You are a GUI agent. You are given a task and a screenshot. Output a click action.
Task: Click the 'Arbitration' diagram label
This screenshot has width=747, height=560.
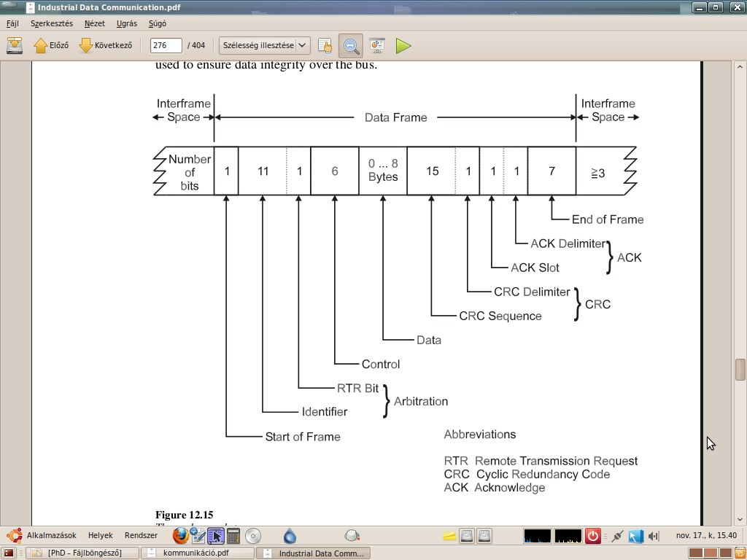point(421,402)
